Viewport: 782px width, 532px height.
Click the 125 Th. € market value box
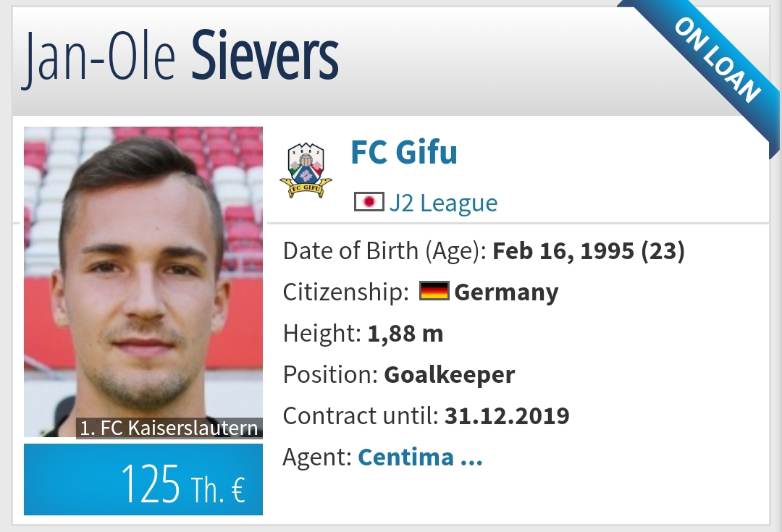point(143,480)
